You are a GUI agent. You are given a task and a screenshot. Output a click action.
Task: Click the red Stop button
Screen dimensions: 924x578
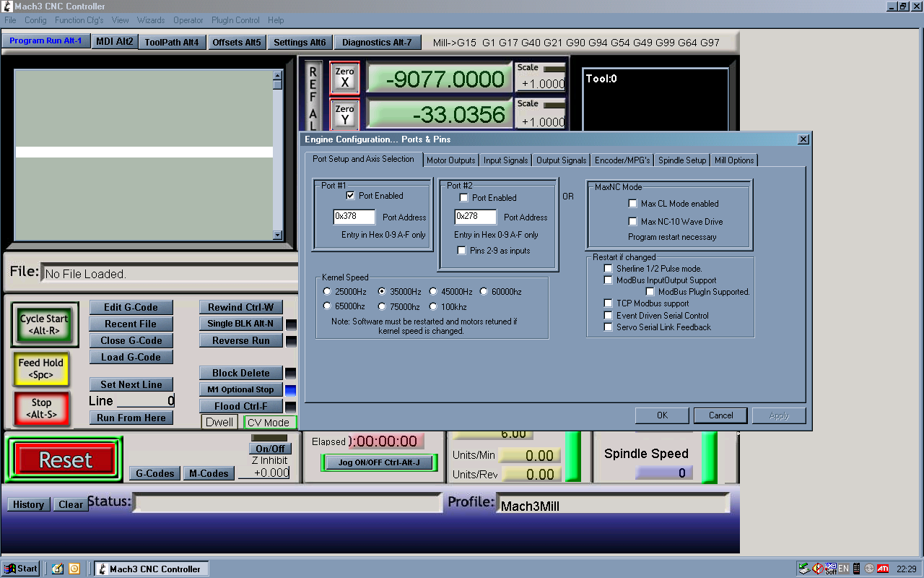[41, 408]
